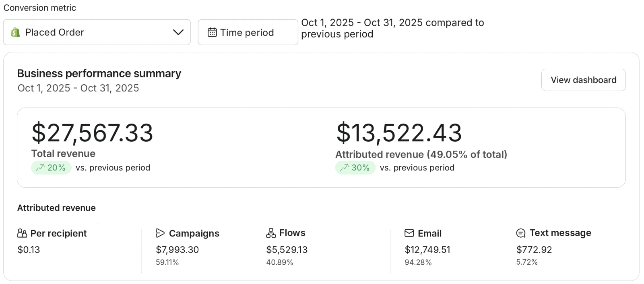
Task: Click the chevron arrow in Placed Order dropdown
Action: 178,32
